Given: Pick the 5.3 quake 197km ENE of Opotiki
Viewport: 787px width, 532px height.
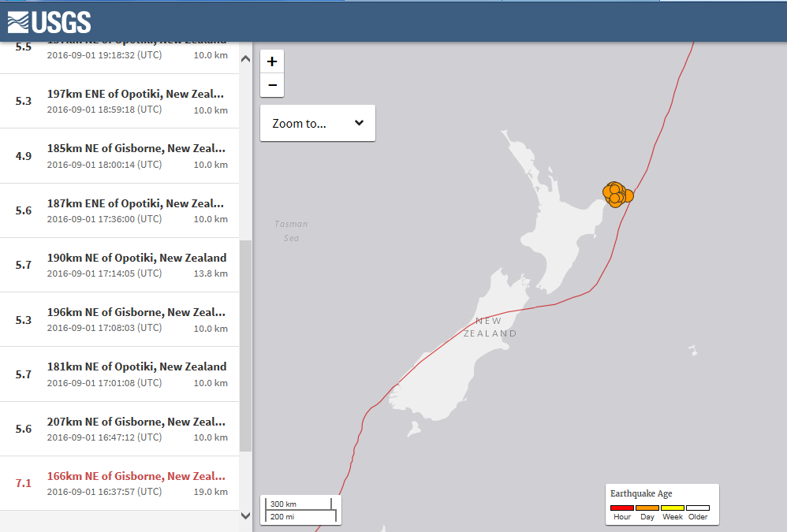Looking at the screenshot, I should [x=118, y=101].
